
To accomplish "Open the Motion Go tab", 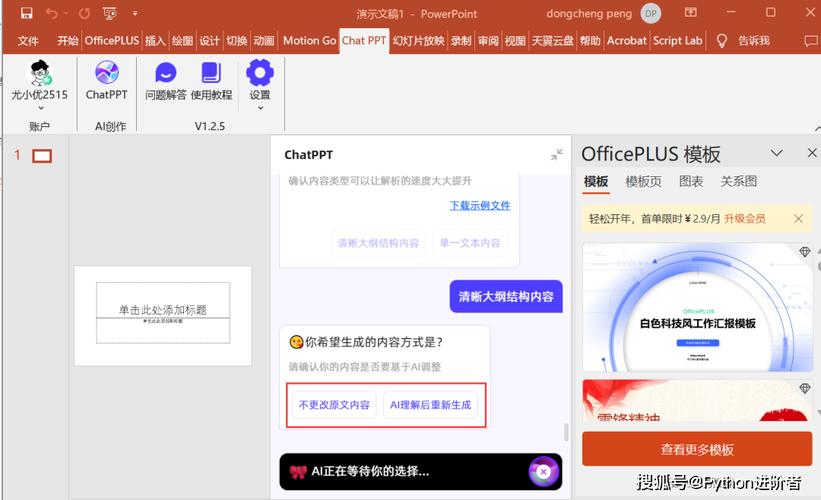I will click(309, 41).
